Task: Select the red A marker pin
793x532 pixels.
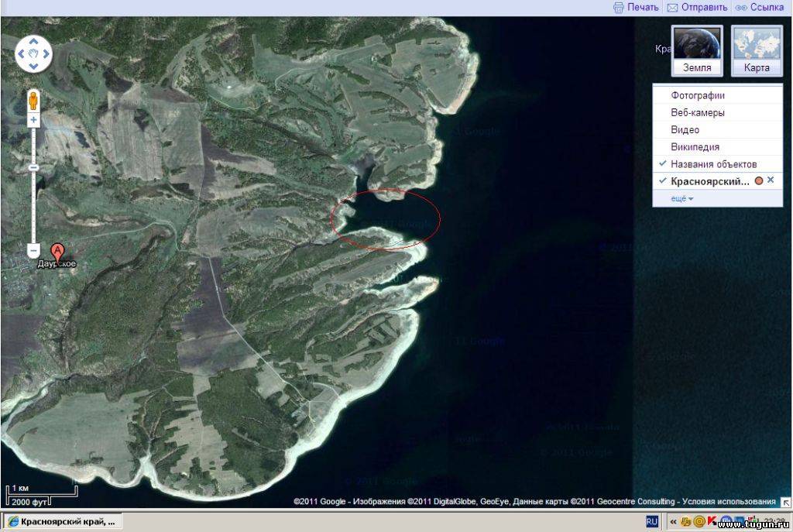Action: coord(57,252)
